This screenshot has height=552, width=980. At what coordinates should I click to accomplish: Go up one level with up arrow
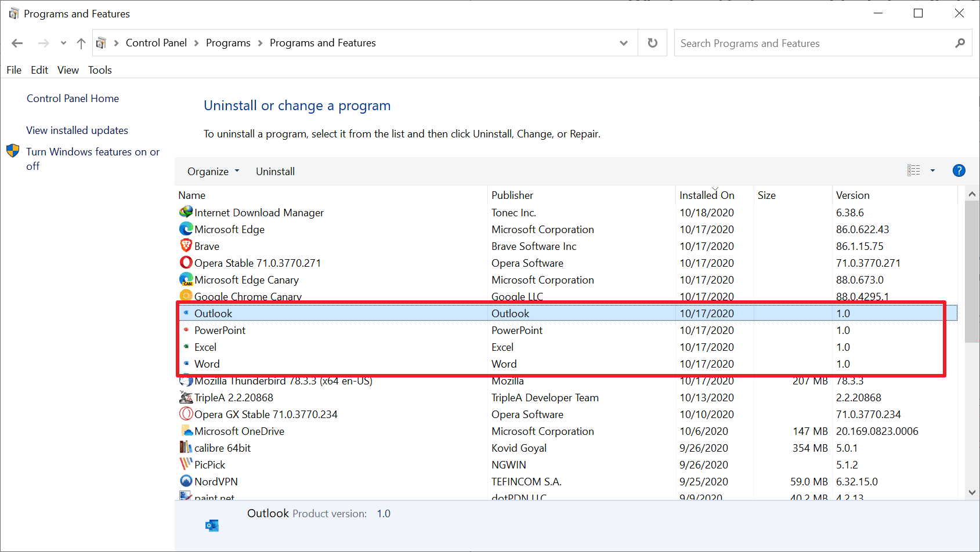[x=81, y=43]
